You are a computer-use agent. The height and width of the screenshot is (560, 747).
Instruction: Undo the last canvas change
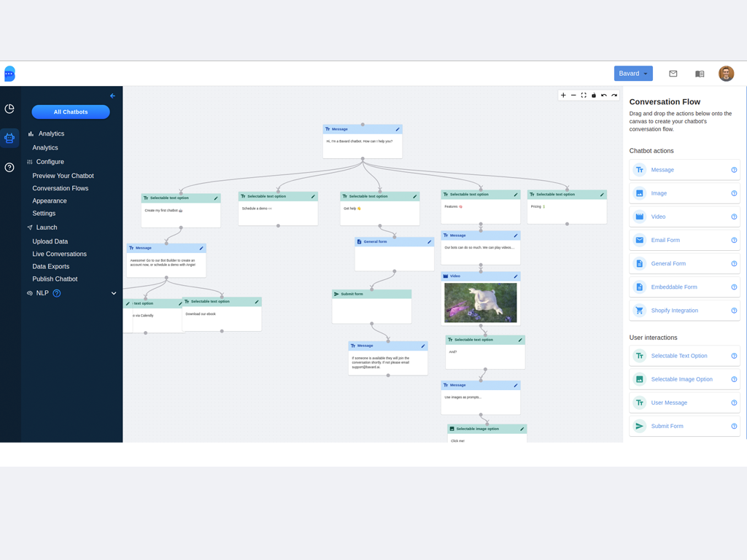[604, 96]
